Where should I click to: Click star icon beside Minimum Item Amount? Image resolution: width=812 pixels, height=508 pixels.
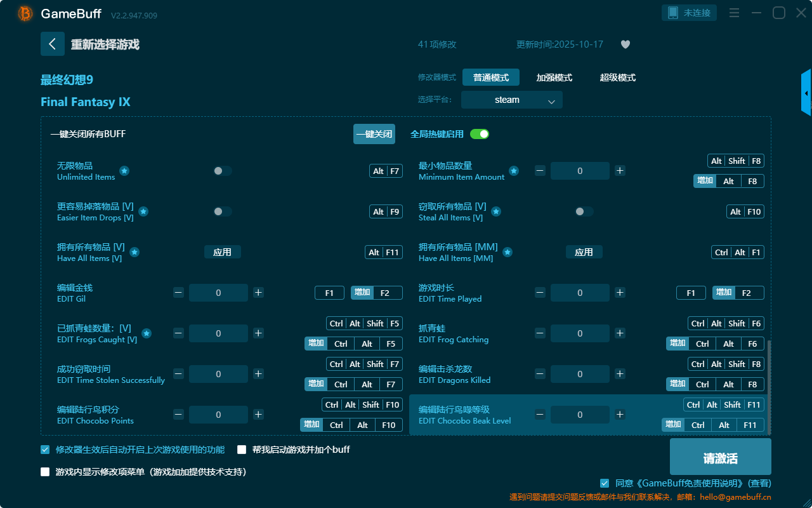(x=514, y=171)
